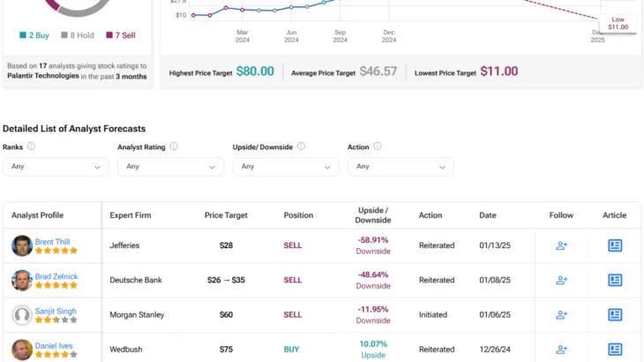Screen dimensions: 644x362
Task: Click info icon next to Analyst Rating
Action: 174,147
